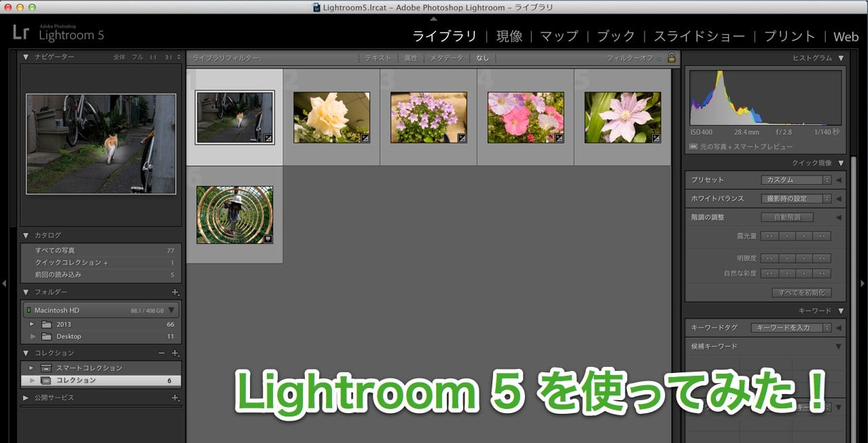Switch to the Web module
Viewport: 868px width, 443px height.
click(846, 36)
